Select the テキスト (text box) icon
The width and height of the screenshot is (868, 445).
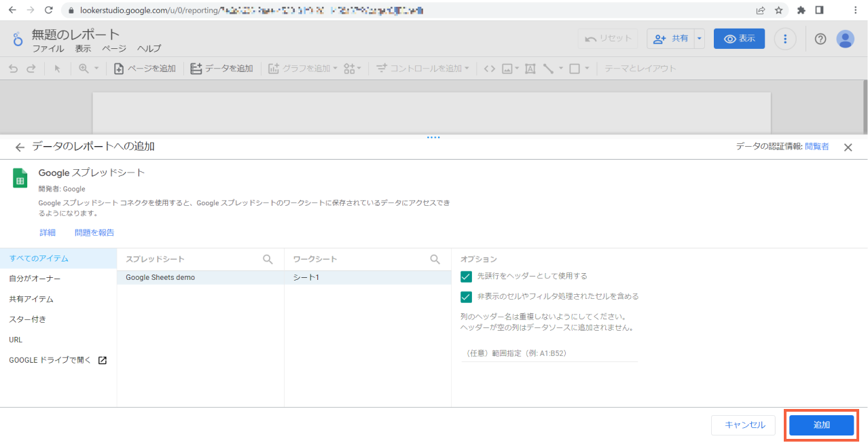pos(530,68)
